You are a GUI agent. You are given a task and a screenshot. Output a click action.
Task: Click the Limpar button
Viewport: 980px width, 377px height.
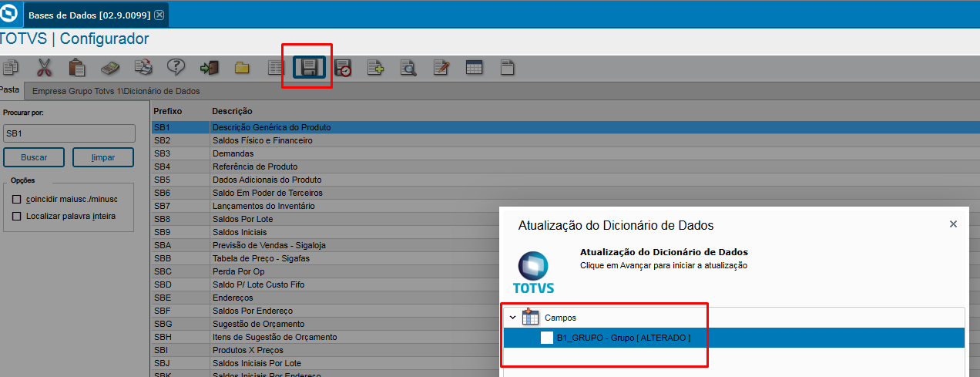point(103,157)
